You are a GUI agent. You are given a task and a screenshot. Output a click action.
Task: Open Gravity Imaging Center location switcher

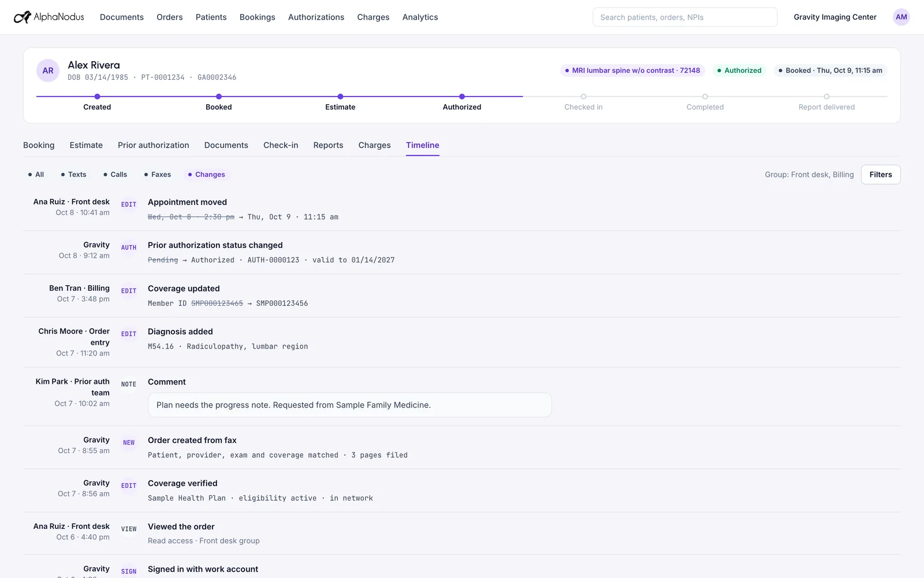pos(835,17)
